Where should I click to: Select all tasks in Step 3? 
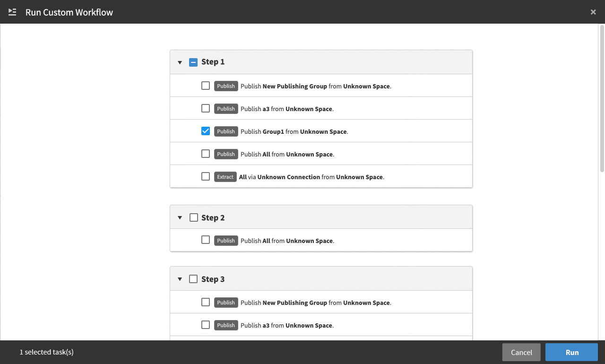point(193,278)
